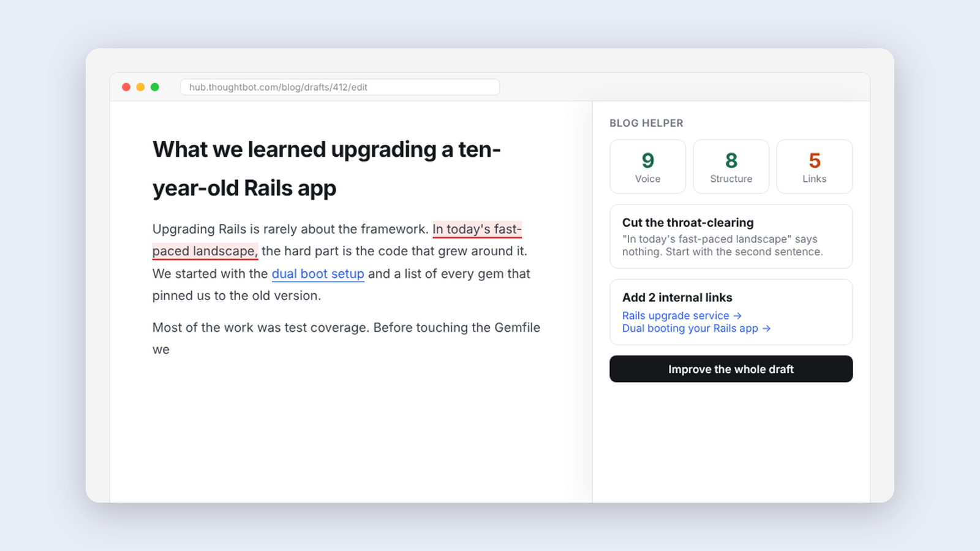Click the red close window dot
980x551 pixels.
(126, 87)
